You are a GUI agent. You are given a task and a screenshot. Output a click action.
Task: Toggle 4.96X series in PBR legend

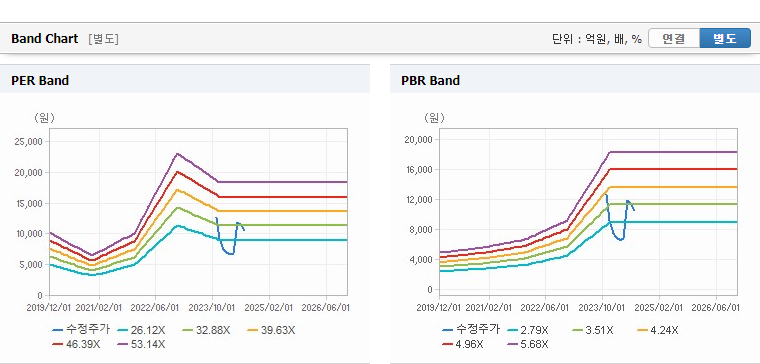coord(463,344)
